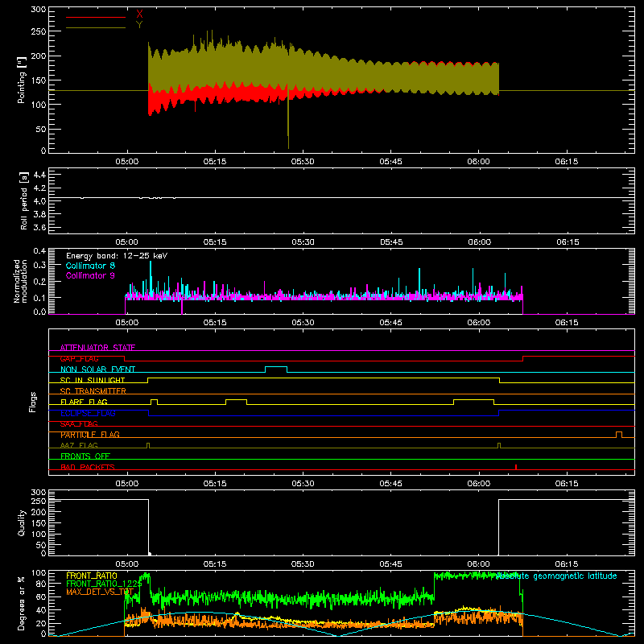Click the FRONT_RATIO_1225 legend entry

(x=104, y=584)
